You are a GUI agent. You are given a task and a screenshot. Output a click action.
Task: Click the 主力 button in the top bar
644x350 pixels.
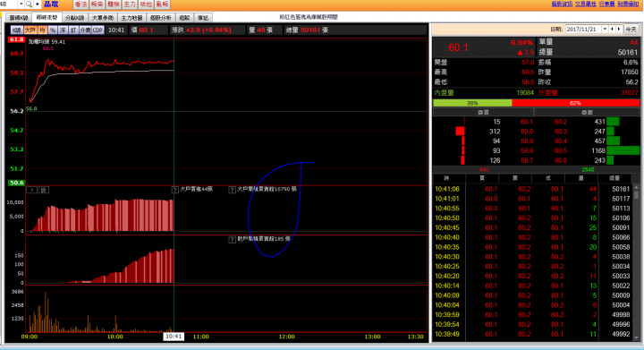[x=130, y=4]
